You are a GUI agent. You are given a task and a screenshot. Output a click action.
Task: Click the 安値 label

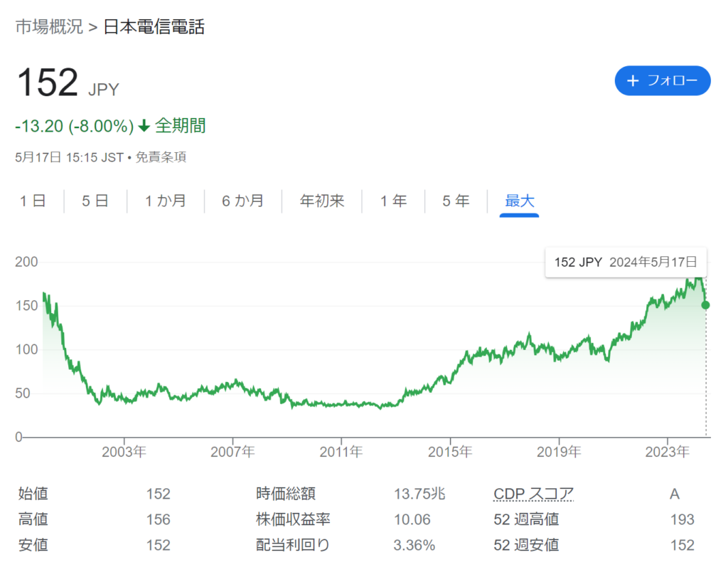coord(33,544)
